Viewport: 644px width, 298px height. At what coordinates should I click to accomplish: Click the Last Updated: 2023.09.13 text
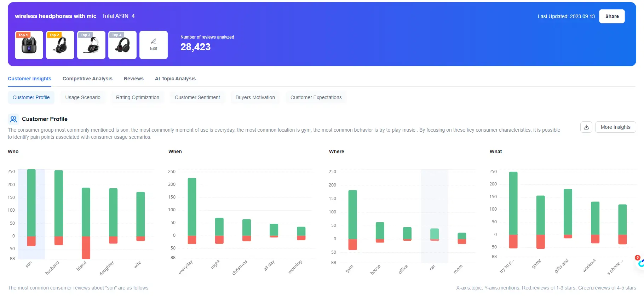coord(566,16)
